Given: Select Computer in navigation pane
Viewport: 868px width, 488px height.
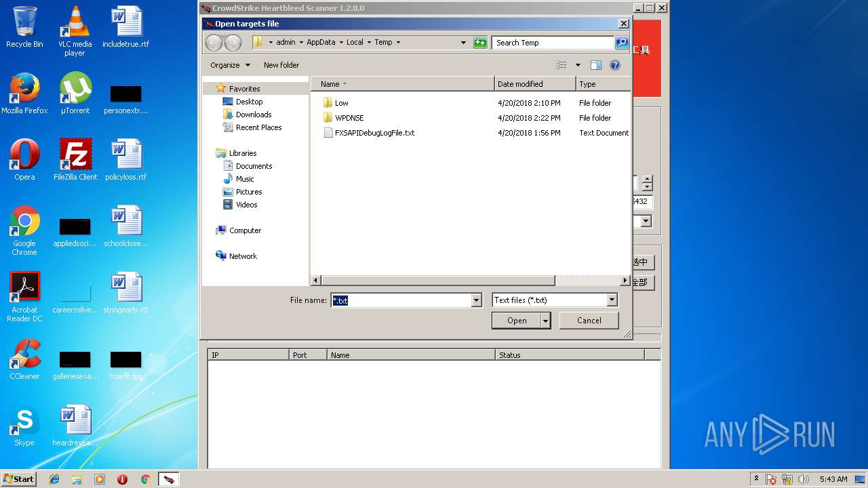Looking at the screenshot, I should [245, 230].
